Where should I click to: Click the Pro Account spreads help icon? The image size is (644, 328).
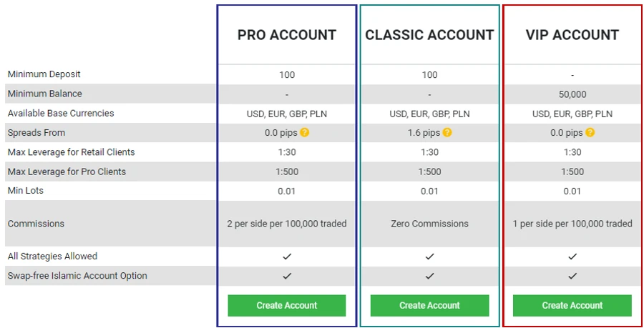click(304, 132)
